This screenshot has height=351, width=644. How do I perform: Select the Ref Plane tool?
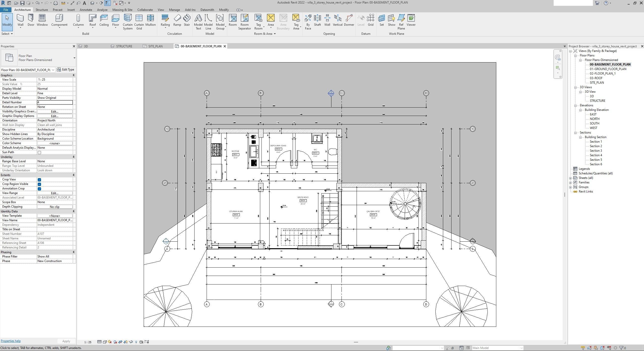[401, 21]
